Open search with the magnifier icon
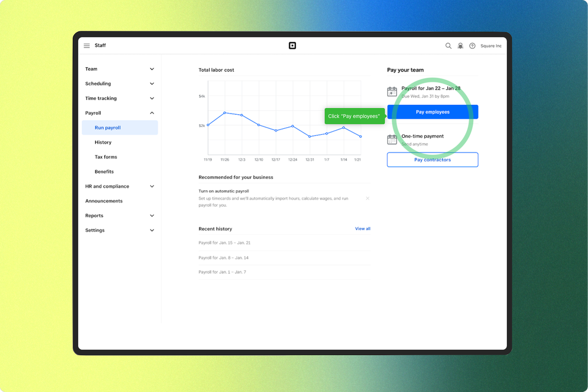 (449, 46)
